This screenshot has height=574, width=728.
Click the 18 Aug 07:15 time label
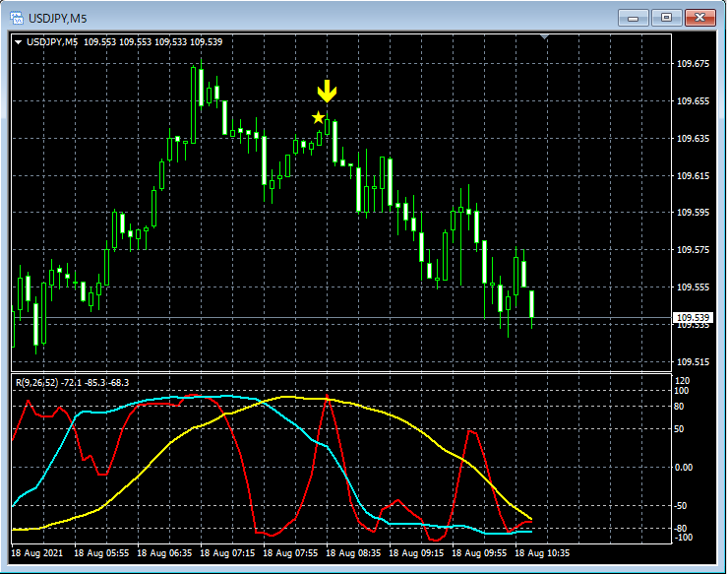227,553
